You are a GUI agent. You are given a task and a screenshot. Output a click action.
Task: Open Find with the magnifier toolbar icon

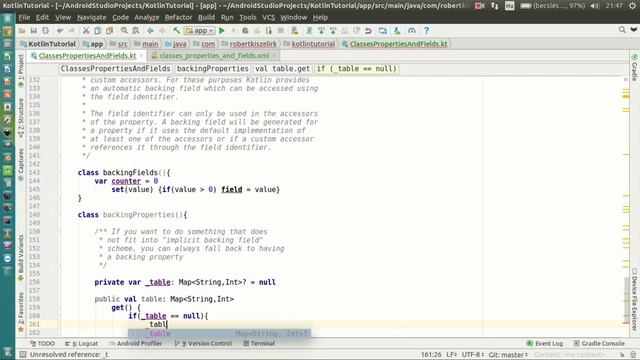(x=124, y=31)
